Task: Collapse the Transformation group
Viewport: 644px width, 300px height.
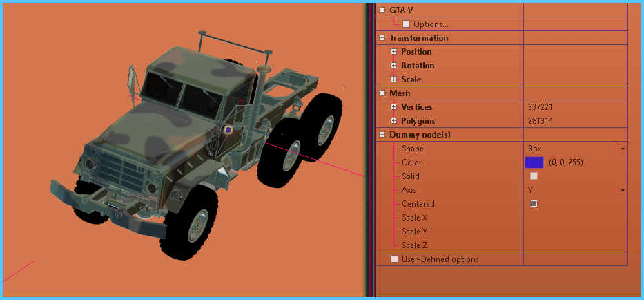Action: (x=382, y=38)
